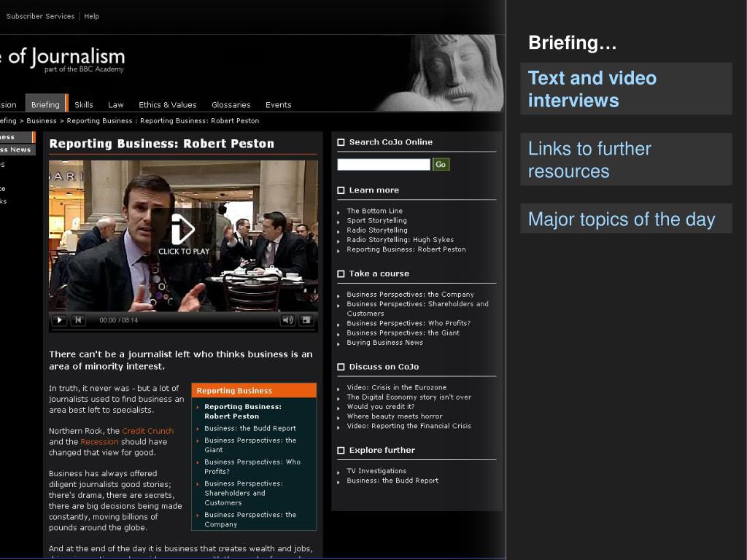
Task: Click the Text and video interviews item
Action: tap(626, 88)
